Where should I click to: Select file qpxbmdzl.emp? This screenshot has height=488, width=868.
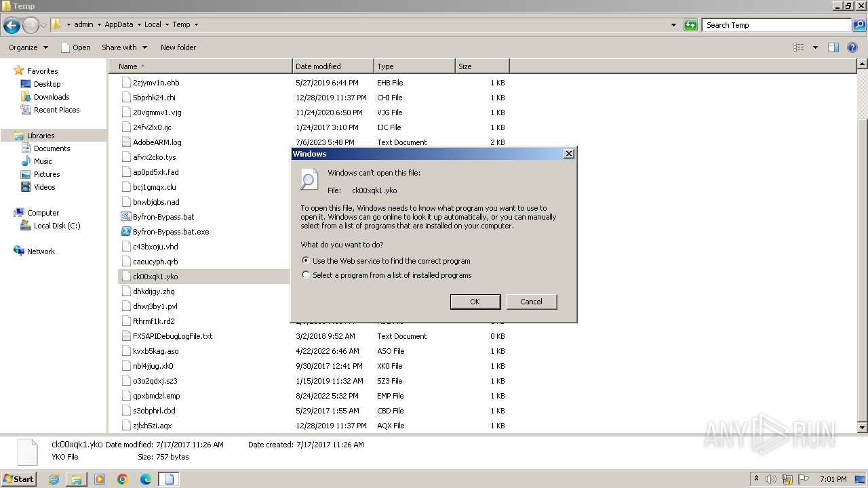click(156, 396)
